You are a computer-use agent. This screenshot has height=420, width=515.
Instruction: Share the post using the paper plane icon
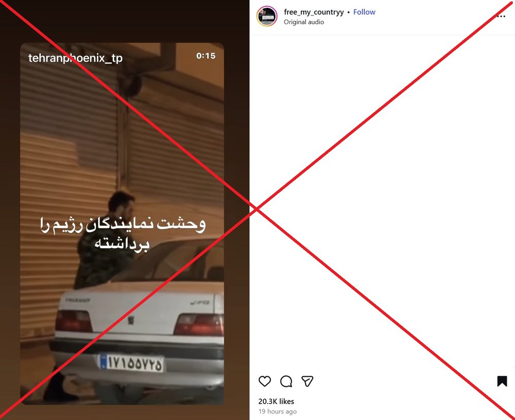coord(307,381)
